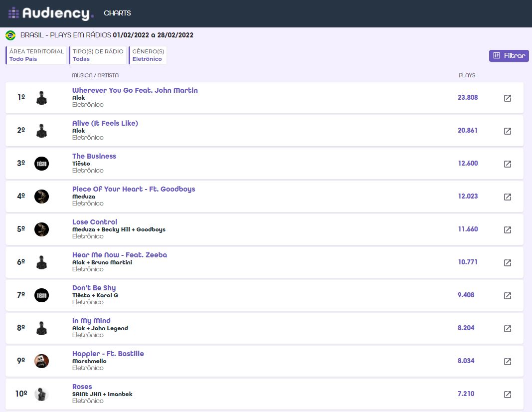
Task: Open external link icon for The Business
Action: [x=507, y=164]
